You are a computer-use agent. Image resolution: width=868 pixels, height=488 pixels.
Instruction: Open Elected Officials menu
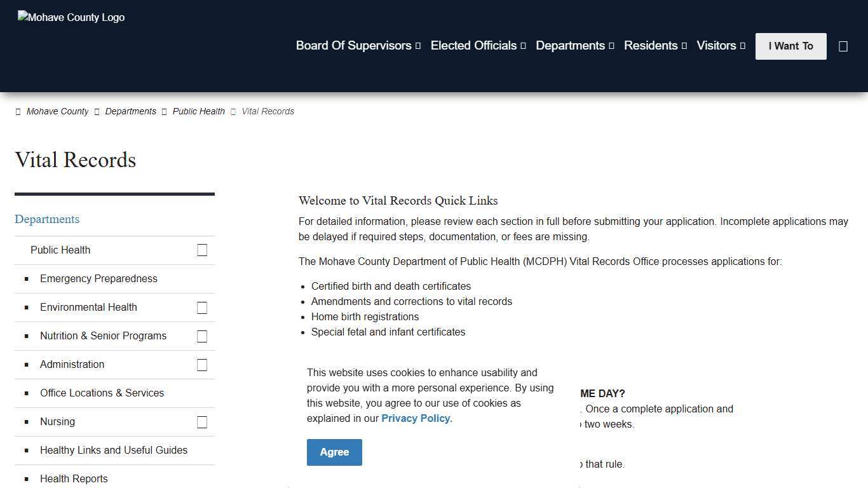click(478, 46)
